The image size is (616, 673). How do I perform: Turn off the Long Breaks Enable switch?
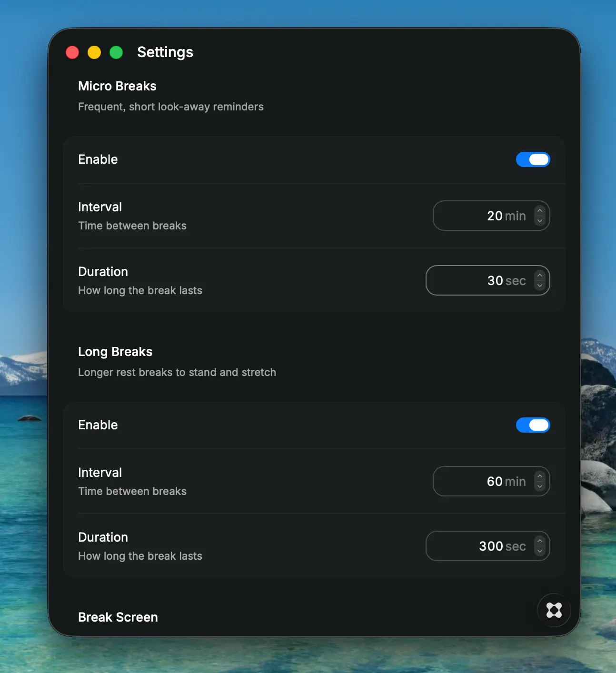(x=533, y=425)
